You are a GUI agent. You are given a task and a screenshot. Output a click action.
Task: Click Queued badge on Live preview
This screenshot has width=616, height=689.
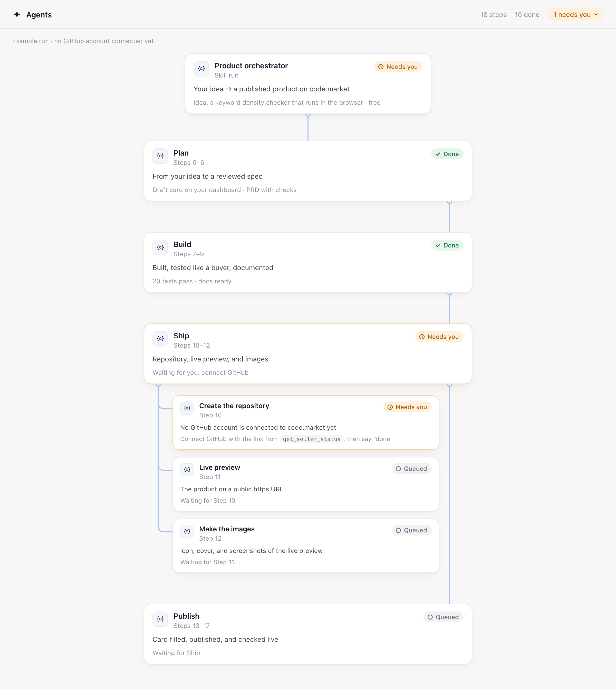[411, 469]
